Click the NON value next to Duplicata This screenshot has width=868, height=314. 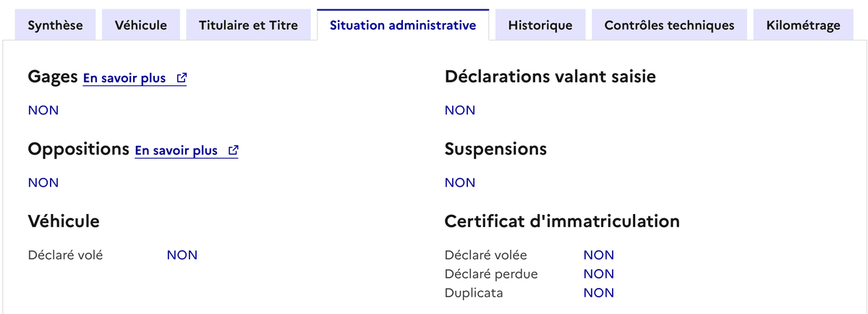599,293
